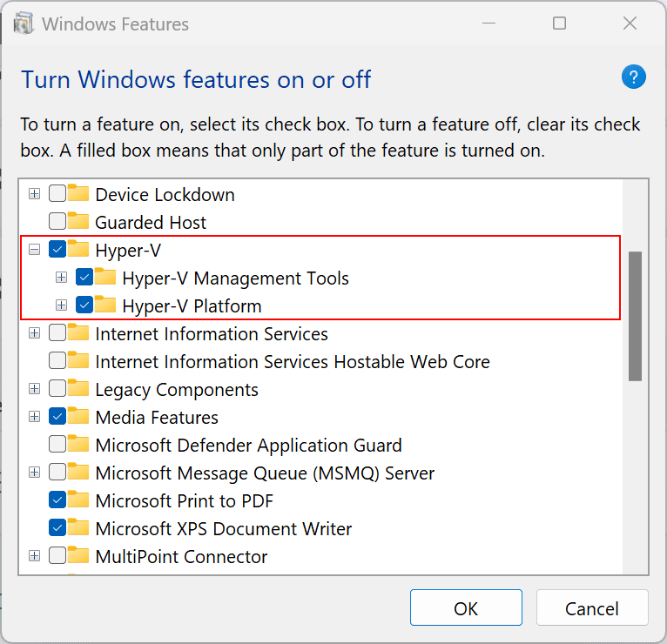
Task: Expand Hyper-V Management Tools node
Action: coord(61,278)
